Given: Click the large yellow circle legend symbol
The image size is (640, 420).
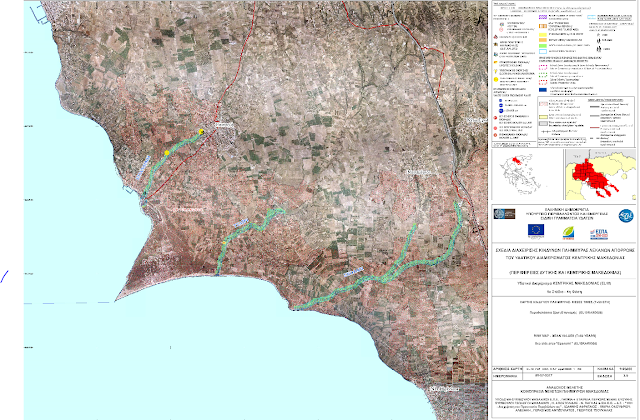Looking at the screenshot, I should coord(496,80).
